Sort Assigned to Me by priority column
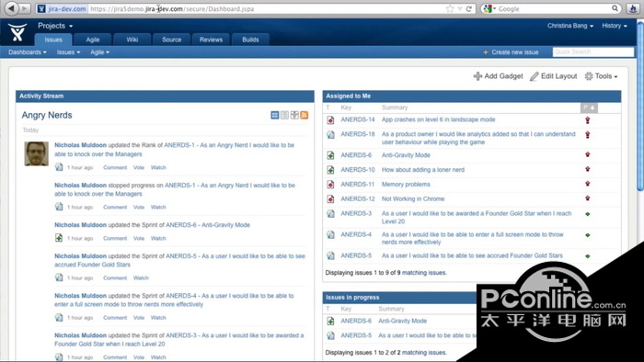The width and height of the screenshot is (644, 362). [589, 107]
